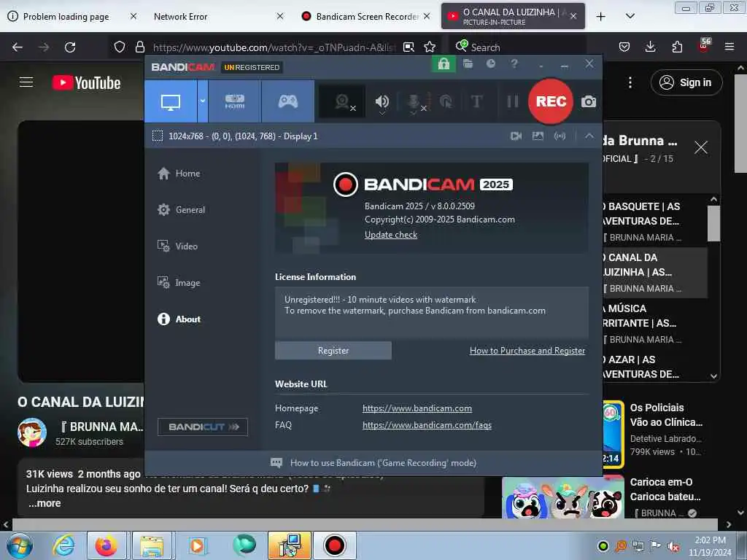Image resolution: width=747 pixels, height=560 pixels.
Task: Start recording with the red REC button
Action: tap(551, 101)
